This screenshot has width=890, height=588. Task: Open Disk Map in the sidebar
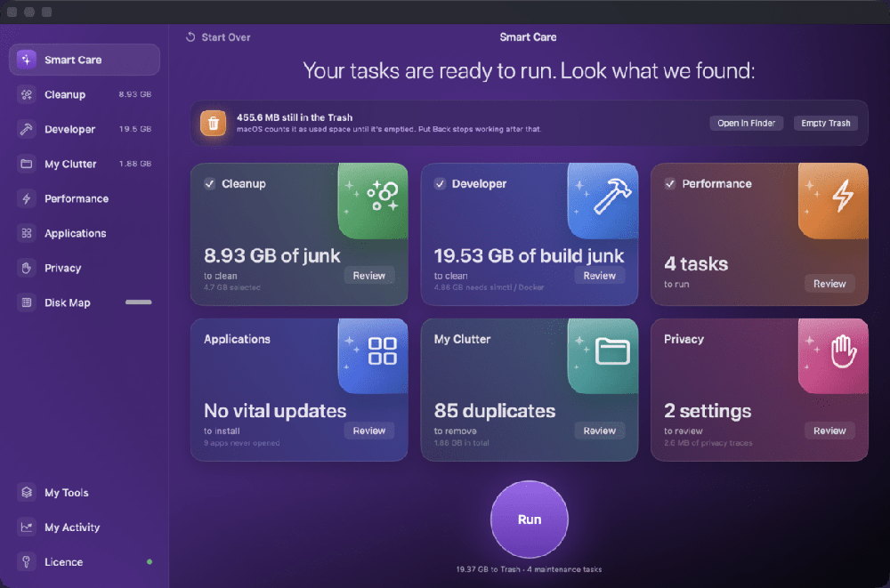[x=85, y=302]
